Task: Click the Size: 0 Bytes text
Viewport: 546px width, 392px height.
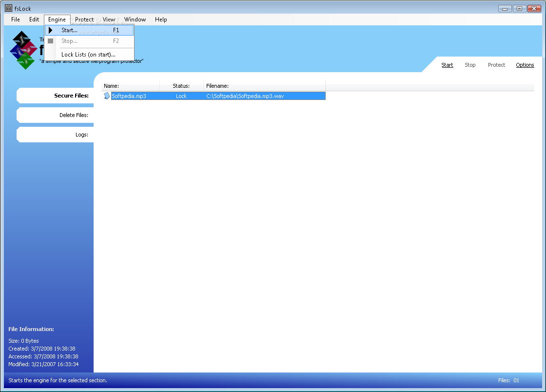Action: click(23, 341)
